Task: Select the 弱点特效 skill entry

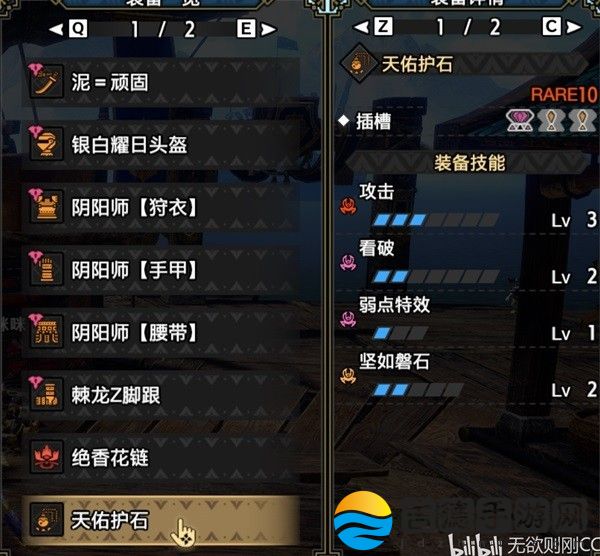Action: (466, 320)
